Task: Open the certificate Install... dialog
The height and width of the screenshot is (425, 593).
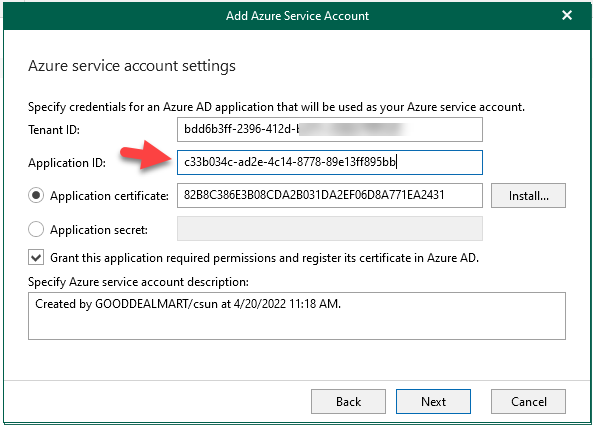Action: click(x=528, y=195)
